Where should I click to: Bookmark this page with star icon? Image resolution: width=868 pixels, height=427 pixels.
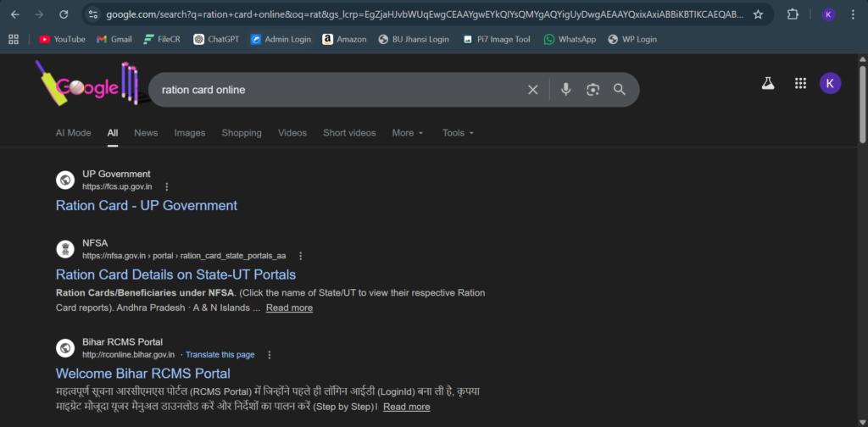(758, 14)
